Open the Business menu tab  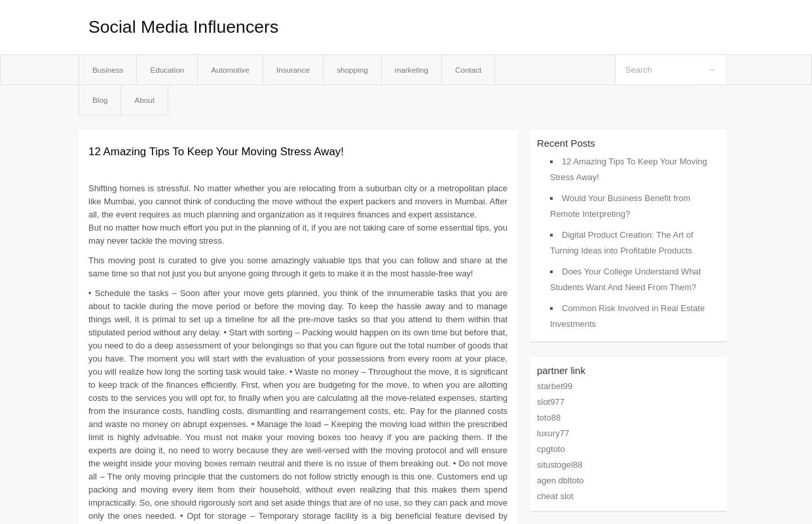[x=107, y=69]
